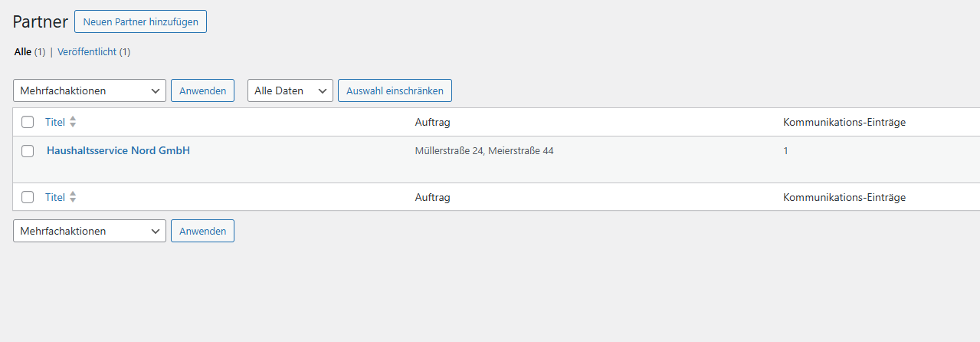The image size is (980, 342).
Task: Click the bottom Anwenden button
Action: tap(202, 231)
